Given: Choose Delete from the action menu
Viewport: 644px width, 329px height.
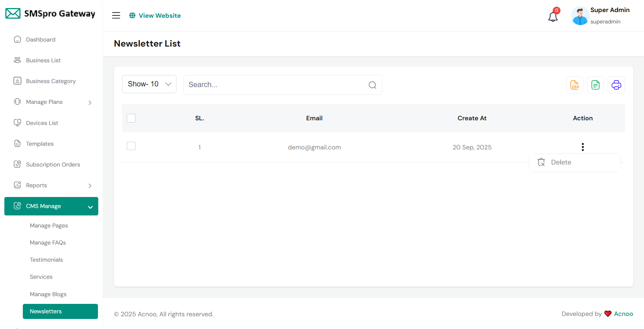Looking at the screenshot, I should coord(561,162).
